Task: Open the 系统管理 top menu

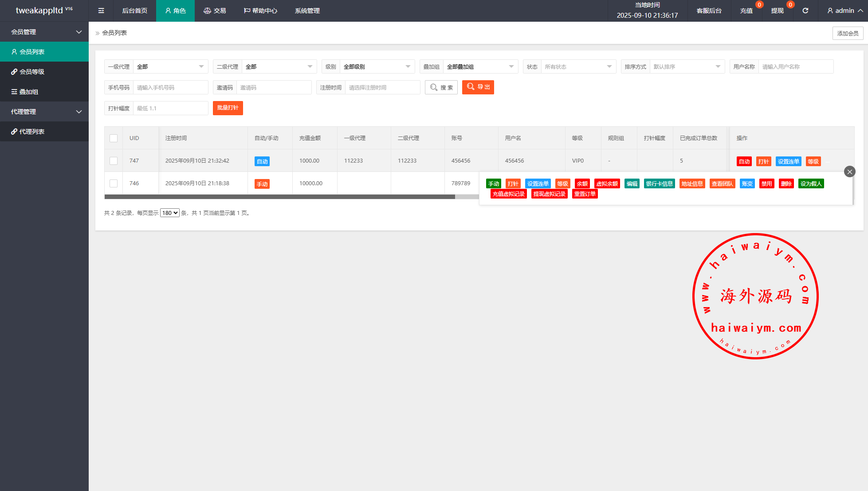Action: tap(307, 11)
